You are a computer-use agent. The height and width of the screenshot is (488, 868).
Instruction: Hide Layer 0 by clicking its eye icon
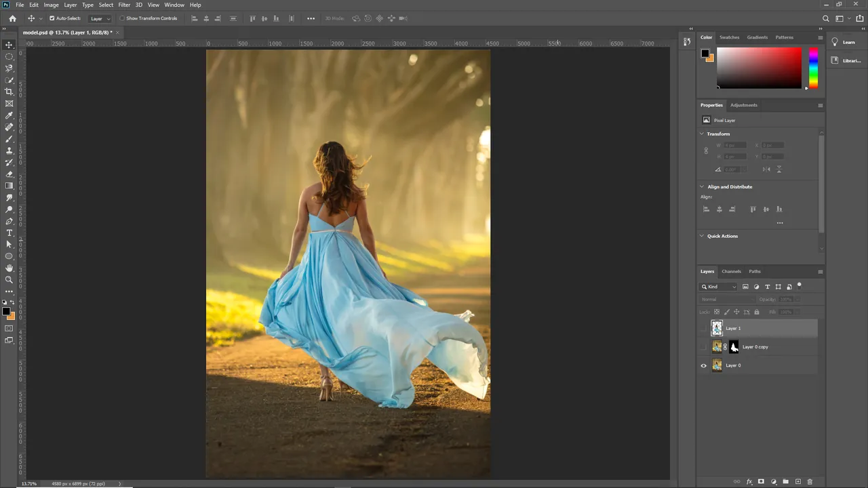point(703,365)
